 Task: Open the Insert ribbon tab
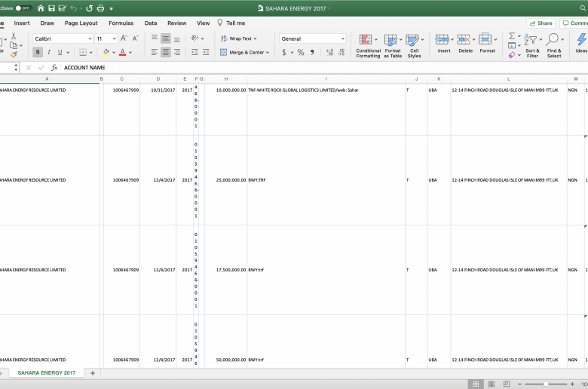coord(22,23)
